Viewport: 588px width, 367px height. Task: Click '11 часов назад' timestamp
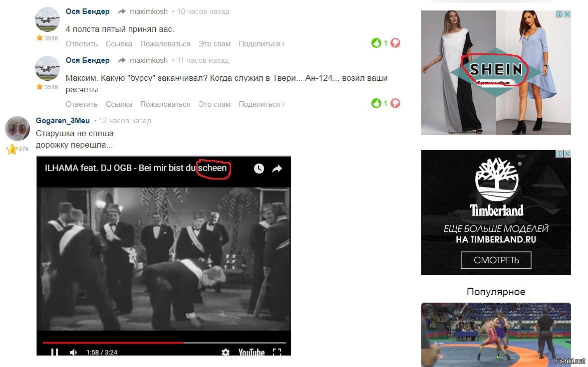[203, 60]
